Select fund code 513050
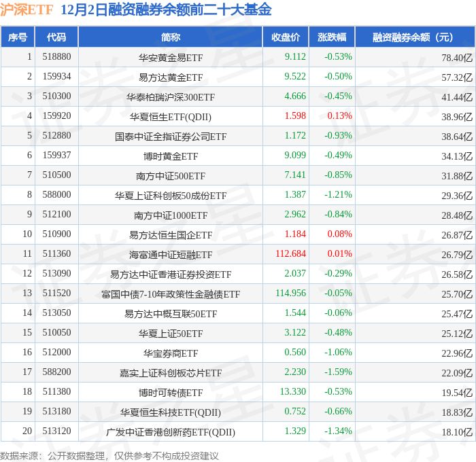 (x=56, y=313)
